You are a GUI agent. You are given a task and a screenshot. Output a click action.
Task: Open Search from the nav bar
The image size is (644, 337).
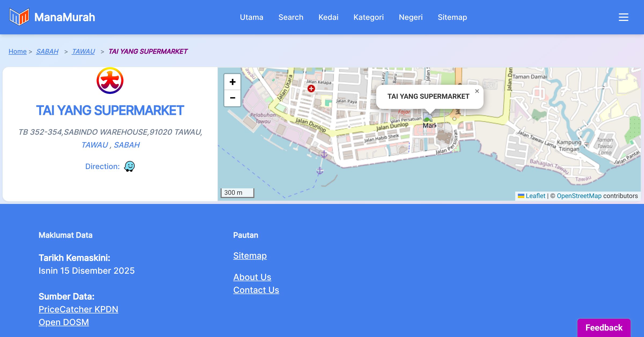click(291, 17)
